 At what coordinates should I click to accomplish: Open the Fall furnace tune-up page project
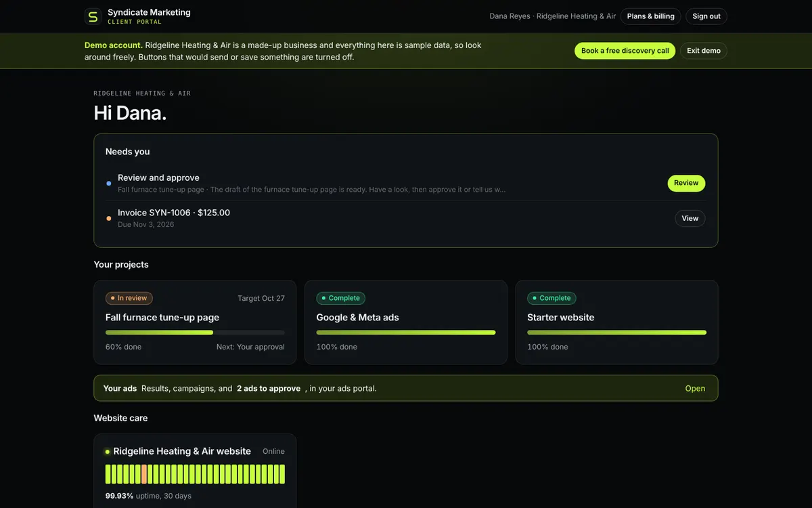[195, 322]
